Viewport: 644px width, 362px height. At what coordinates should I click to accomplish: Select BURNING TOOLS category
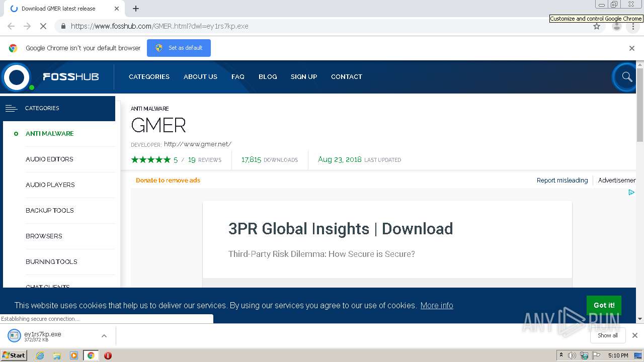click(51, 262)
